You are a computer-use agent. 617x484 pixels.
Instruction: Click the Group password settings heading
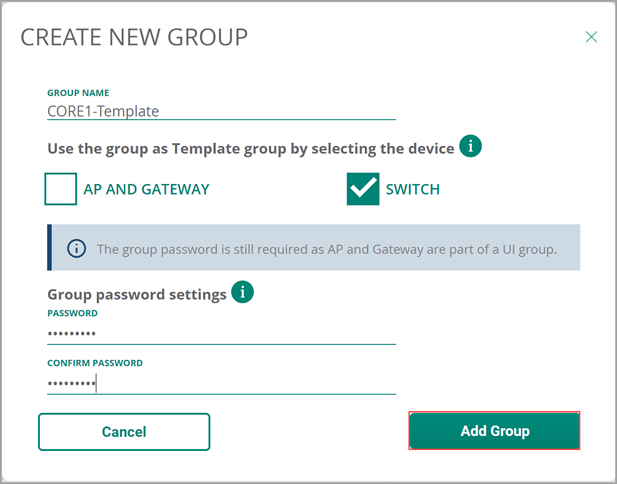click(137, 294)
